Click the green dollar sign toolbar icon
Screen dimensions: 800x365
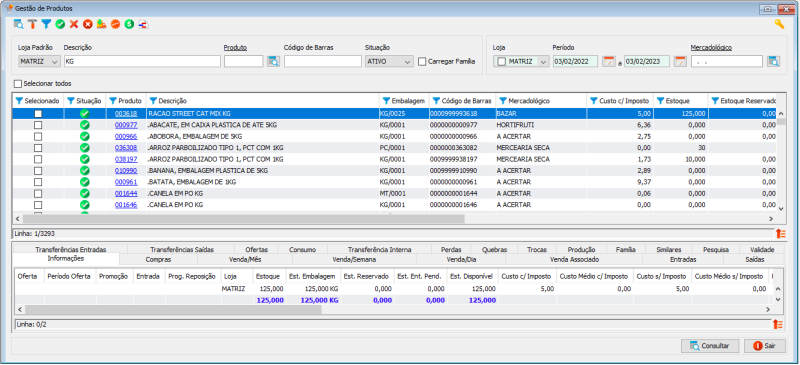tap(129, 24)
